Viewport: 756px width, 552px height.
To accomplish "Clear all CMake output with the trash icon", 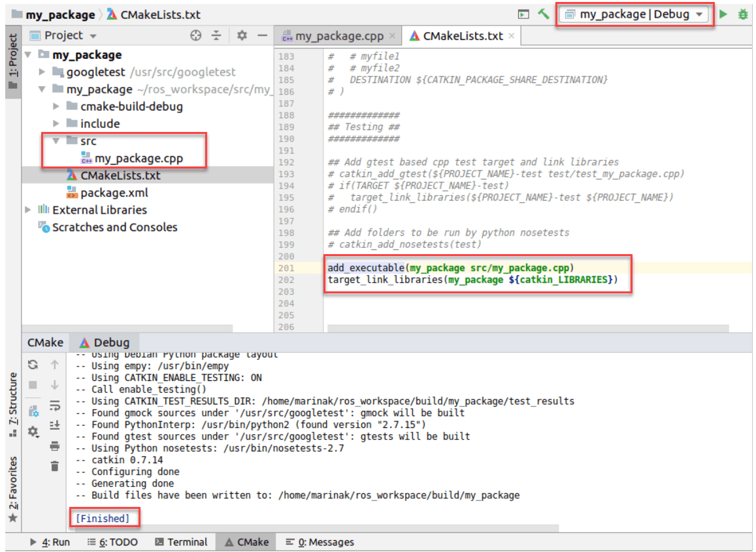I will (55, 465).
